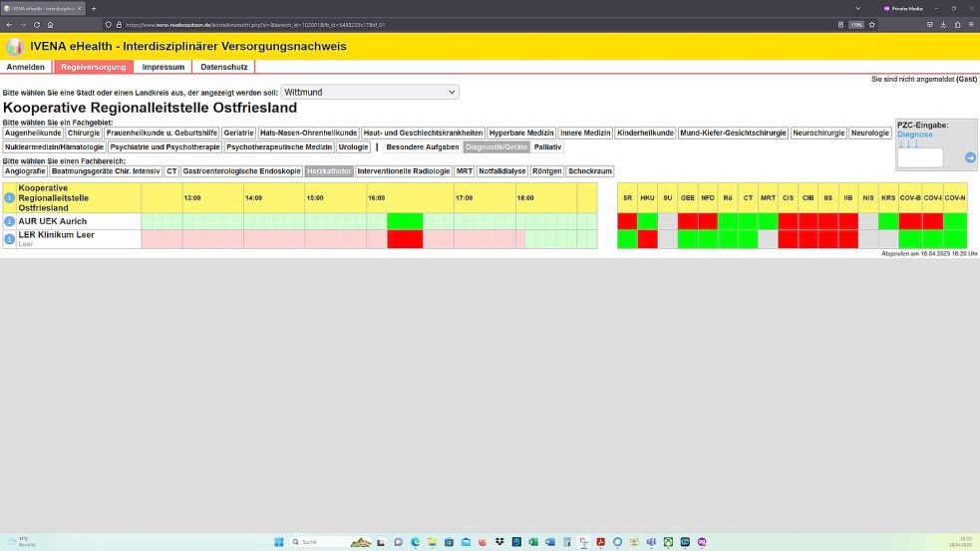This screenshot has height=551, width=980.
Task: Open the Diagnose link in PZC-Eingabe
Action: point(915,135)
